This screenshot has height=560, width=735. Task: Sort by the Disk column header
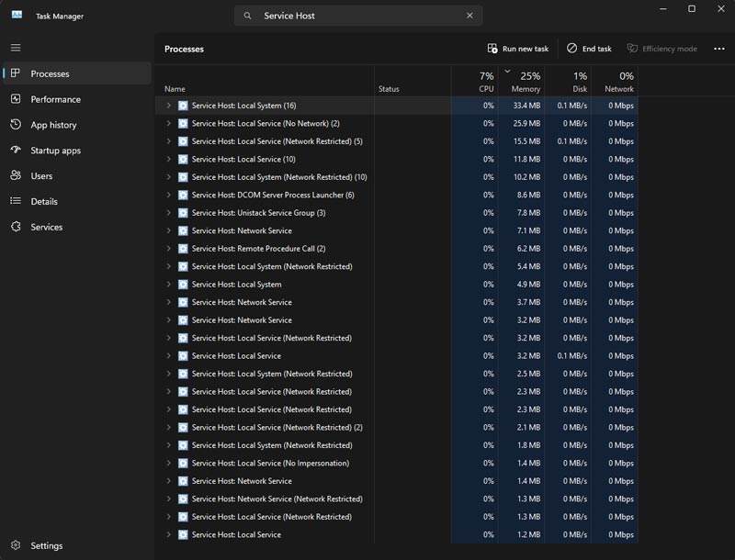tap(568, 82)
